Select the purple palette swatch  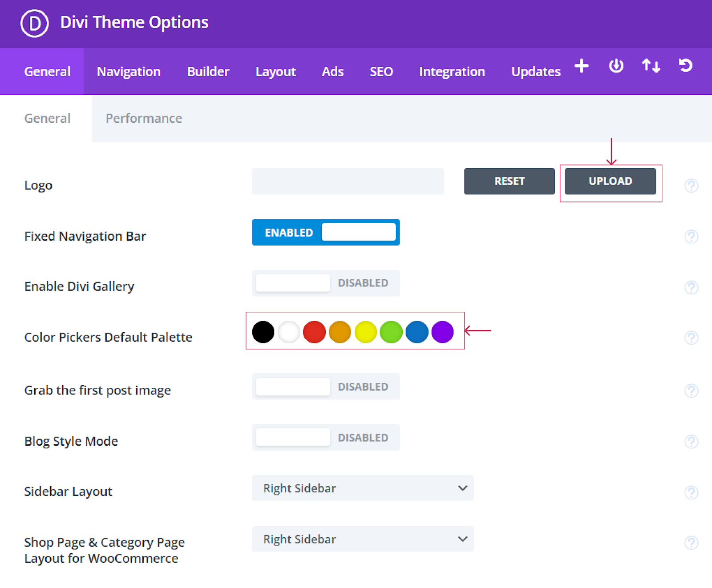[442, 332]
